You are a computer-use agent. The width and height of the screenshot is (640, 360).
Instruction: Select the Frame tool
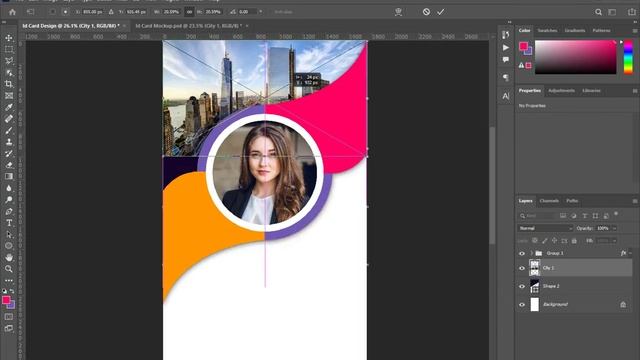9,96
